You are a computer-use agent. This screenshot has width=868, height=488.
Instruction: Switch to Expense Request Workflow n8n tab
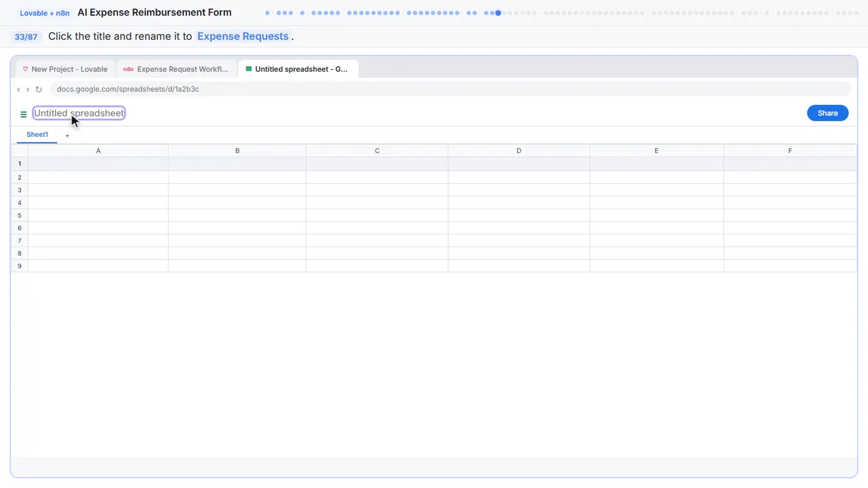[176, 69]
